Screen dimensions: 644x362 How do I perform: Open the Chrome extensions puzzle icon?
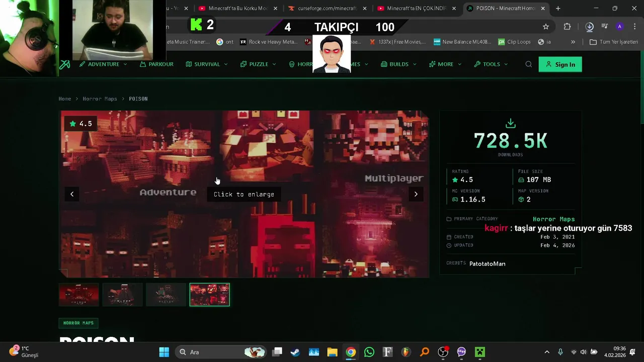tap(567, 27)
